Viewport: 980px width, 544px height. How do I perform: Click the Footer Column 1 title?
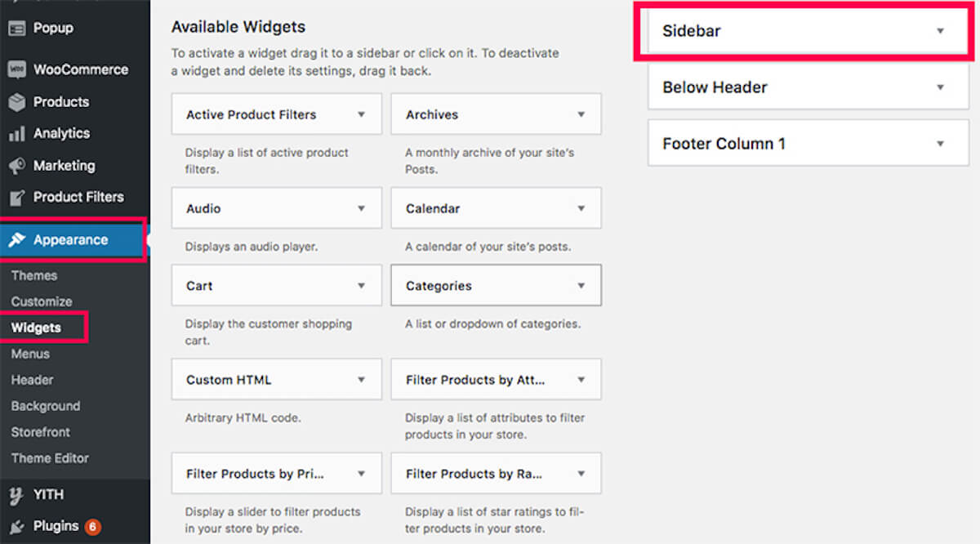point(724,144)
